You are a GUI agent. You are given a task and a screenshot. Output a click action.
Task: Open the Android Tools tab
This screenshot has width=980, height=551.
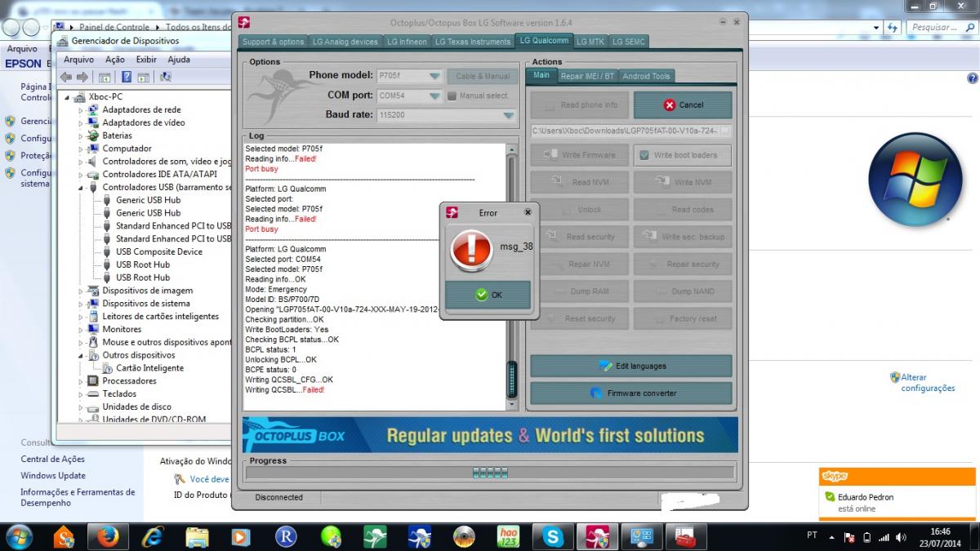(x=646, y=76)
